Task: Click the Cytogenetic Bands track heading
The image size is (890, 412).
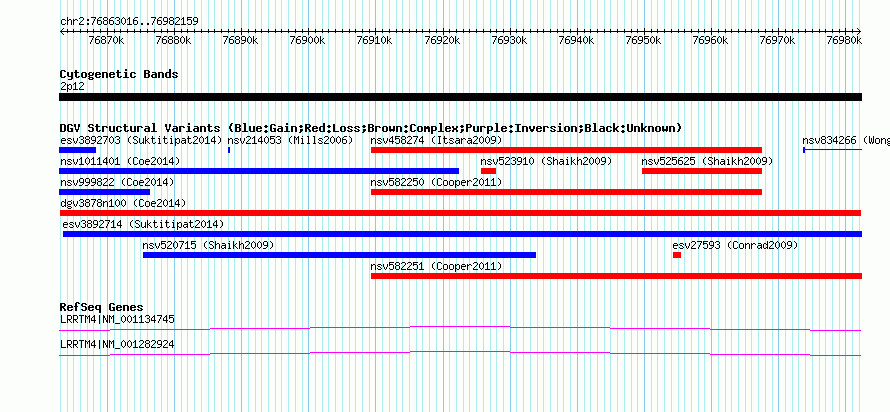Action: click(119, 74)
